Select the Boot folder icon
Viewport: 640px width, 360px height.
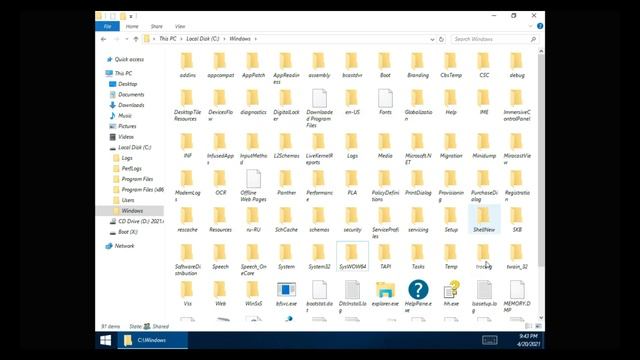[x=384, y=61]
